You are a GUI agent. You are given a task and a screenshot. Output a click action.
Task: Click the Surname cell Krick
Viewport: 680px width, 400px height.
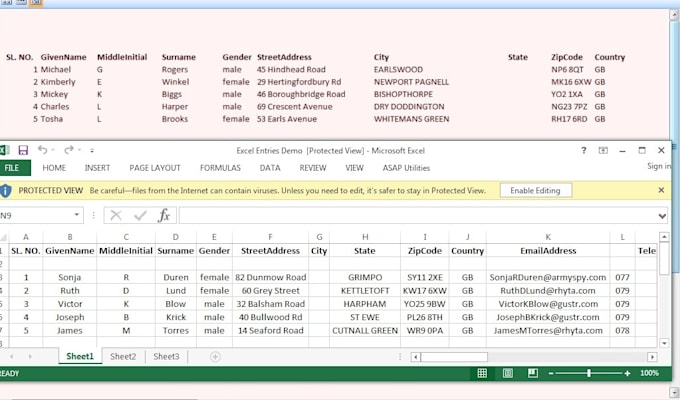176,317
